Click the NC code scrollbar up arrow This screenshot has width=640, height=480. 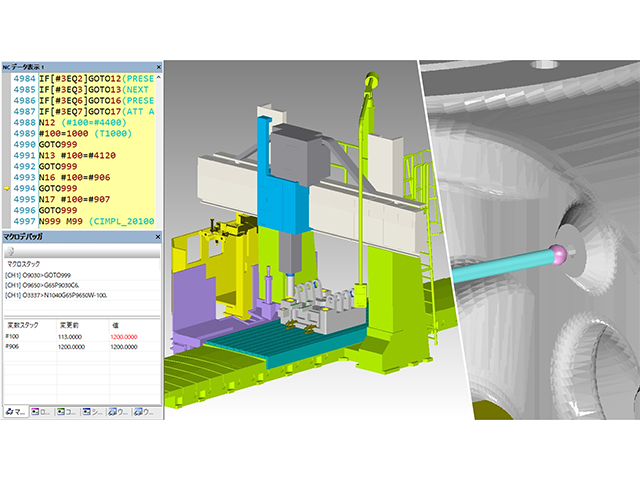pos(158,78)
